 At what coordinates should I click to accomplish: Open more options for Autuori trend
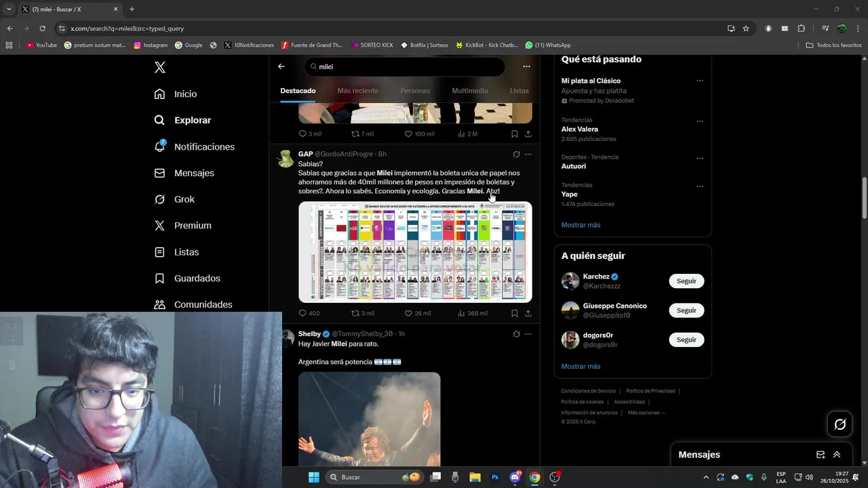tap(700, 158)
